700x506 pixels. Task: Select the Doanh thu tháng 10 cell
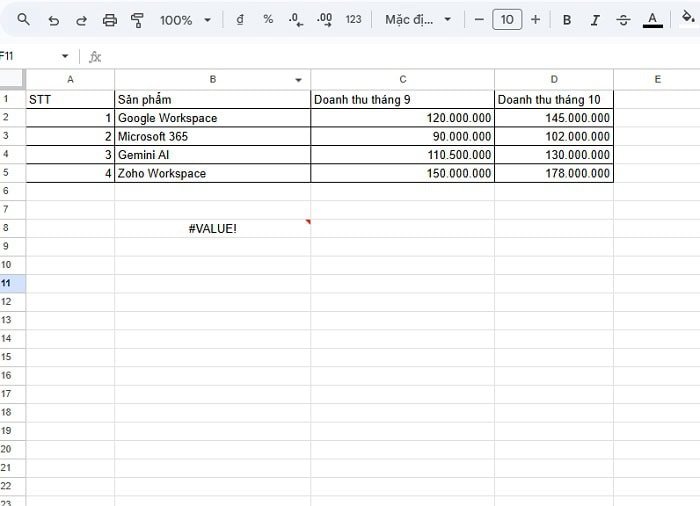click(554, 99)
